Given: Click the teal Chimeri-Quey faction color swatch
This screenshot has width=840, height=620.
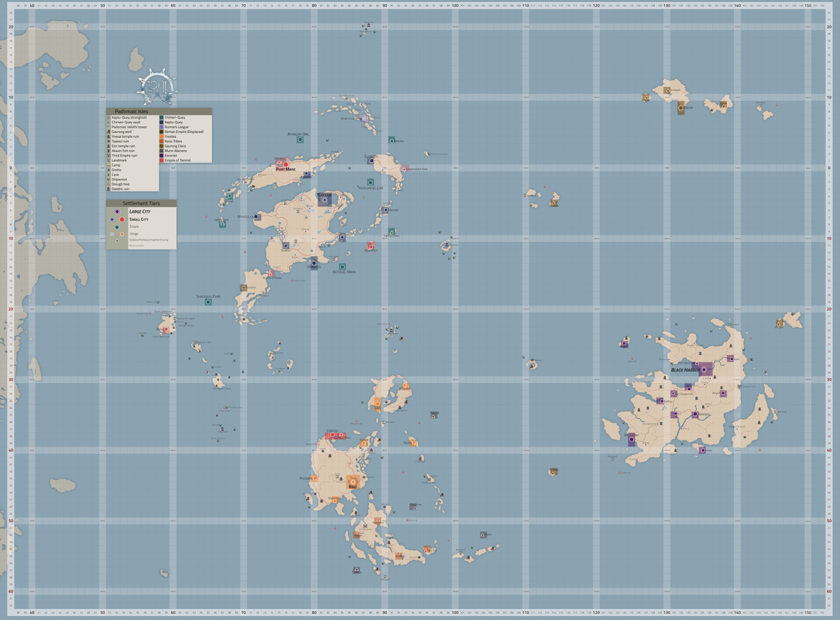Looking at the screenshot, I should click(x=162, y=118).
